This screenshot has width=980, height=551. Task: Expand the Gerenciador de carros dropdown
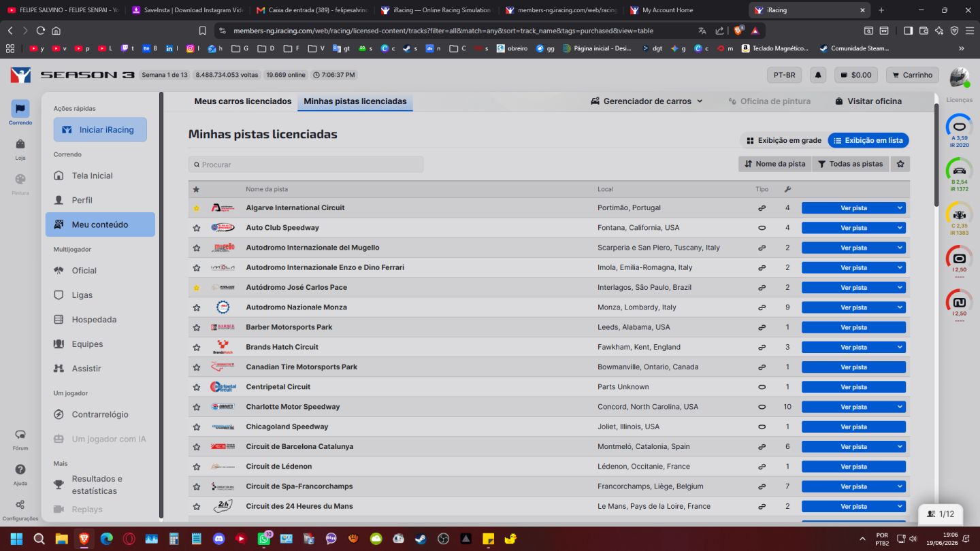pyautogui.click(x=647, y=101)
